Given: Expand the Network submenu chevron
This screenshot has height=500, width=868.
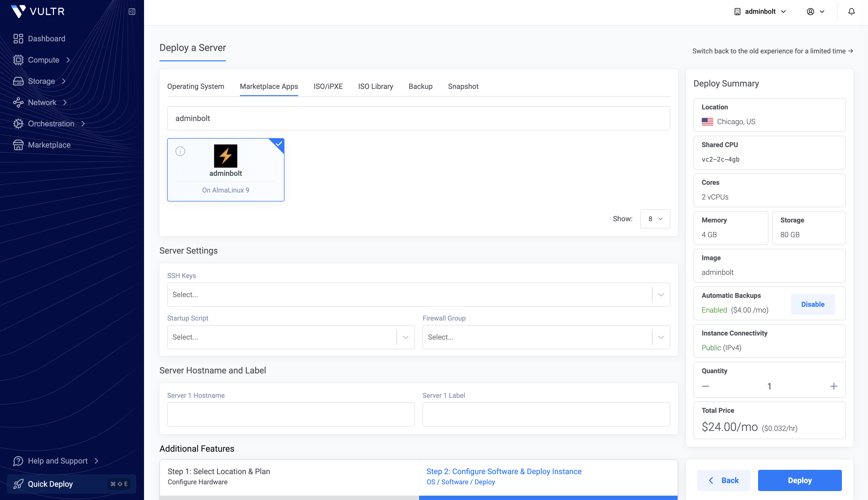Looking at the screenshot, I should click(65, 102).
